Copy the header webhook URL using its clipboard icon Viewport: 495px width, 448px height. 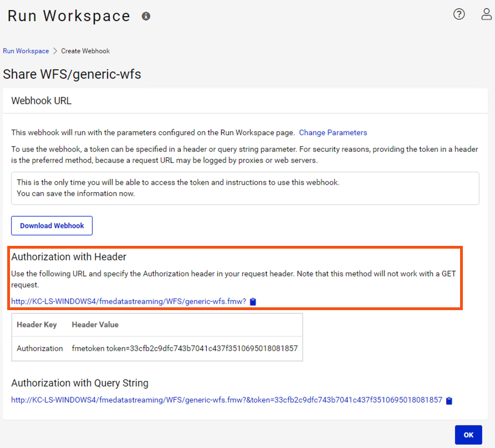253,301
